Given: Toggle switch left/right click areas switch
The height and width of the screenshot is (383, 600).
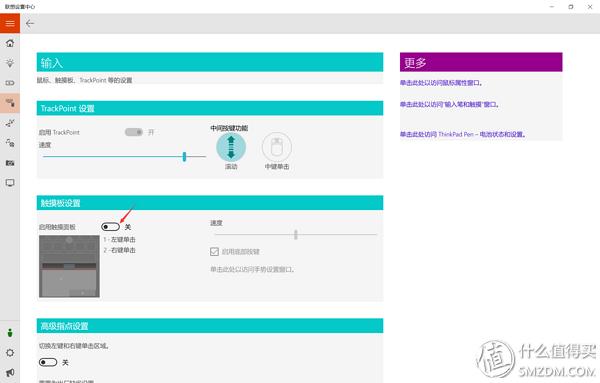Looking at the screenshot, I should pyautogui.click(x=48, y=362).
